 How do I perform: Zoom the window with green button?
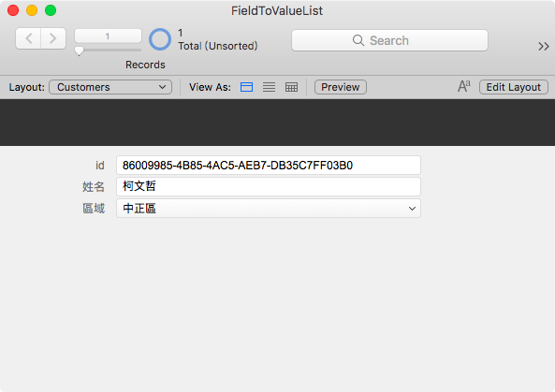(51, 10)
